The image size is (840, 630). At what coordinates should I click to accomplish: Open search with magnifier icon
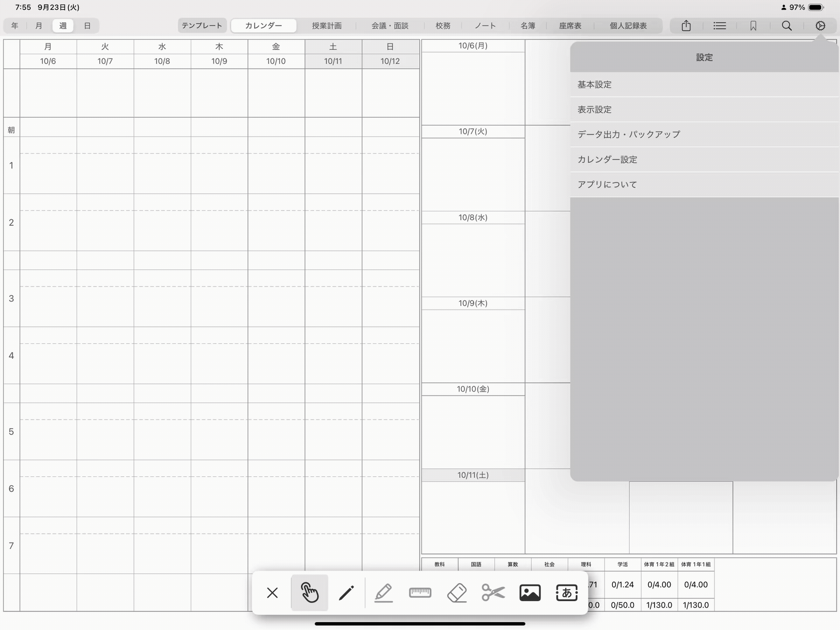tap(787, 26)
